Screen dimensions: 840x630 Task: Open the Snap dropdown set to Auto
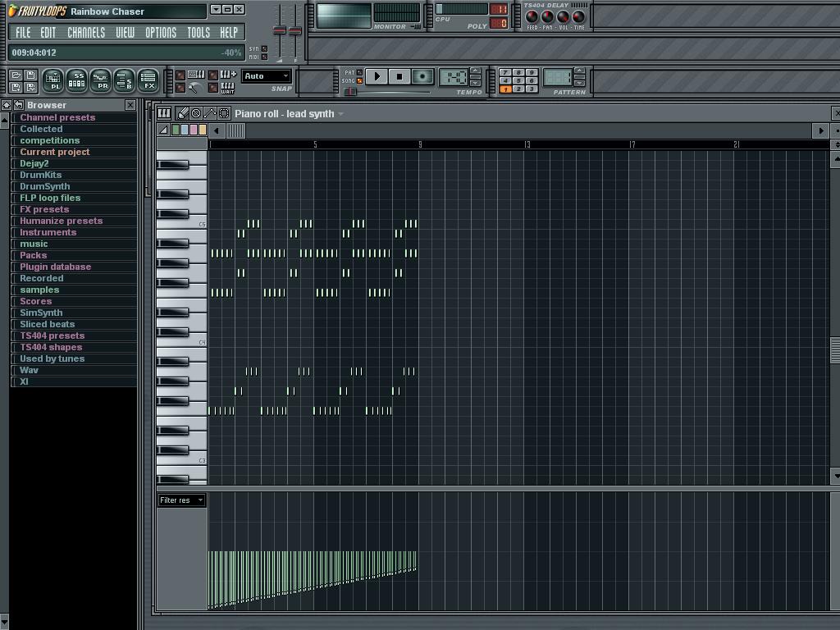tap(266, 76)
